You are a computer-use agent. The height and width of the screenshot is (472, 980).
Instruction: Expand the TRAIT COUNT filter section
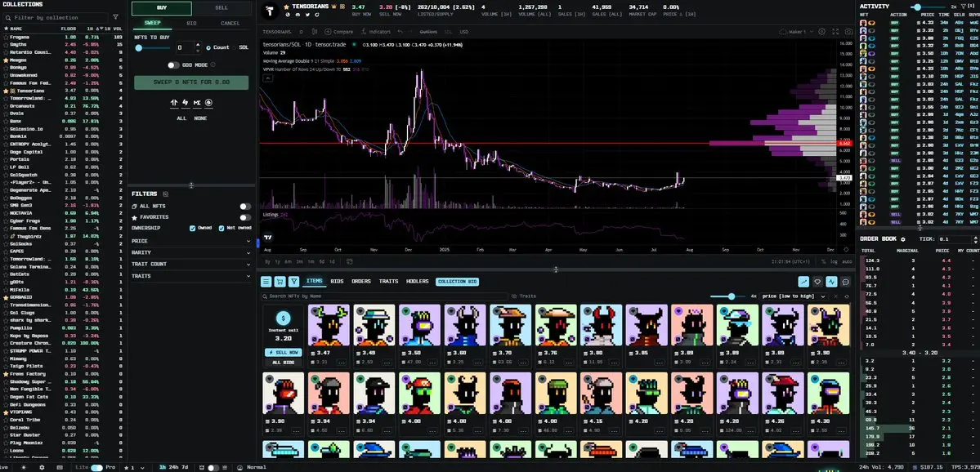tap(190, 264)
